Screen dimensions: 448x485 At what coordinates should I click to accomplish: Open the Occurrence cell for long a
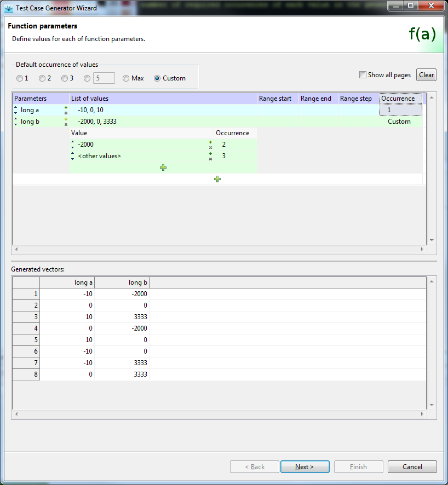point(400,110)
